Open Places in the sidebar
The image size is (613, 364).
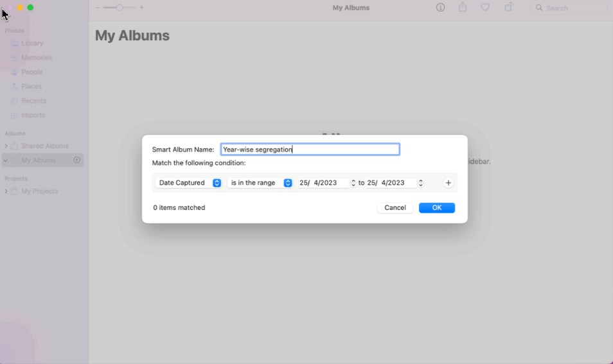coord(31,87)
